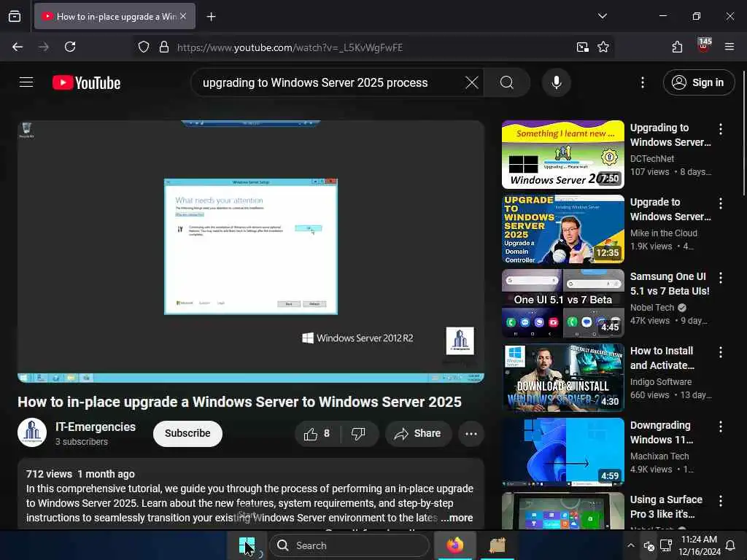Open Mike in the Cloud video thumbnail
Image resolution: width=747 pixels, height=560 pixels.
[562, 229]
